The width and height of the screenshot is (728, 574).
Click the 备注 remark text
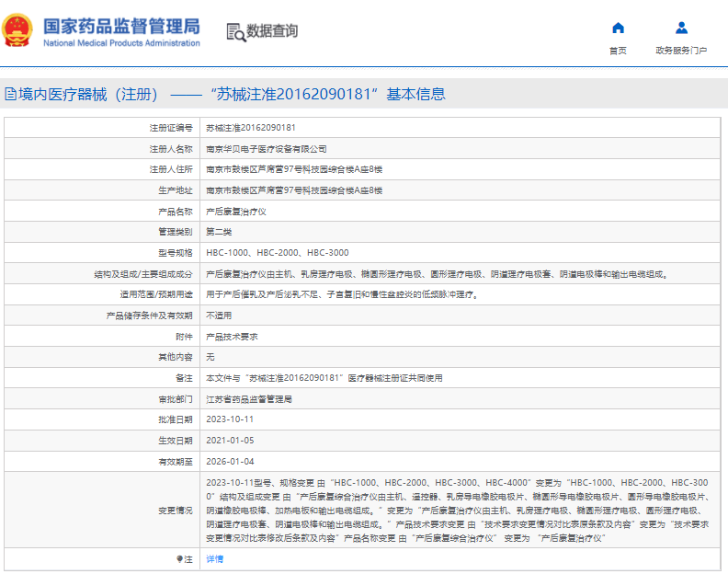point(324,378)
